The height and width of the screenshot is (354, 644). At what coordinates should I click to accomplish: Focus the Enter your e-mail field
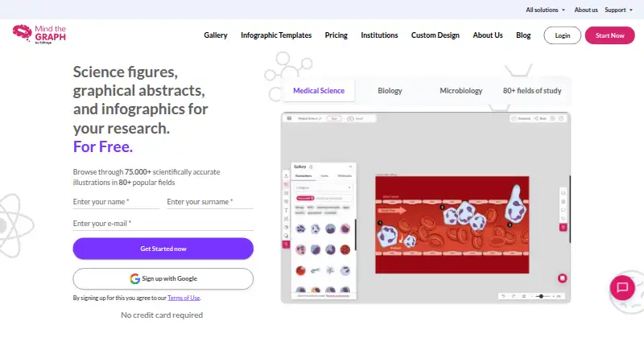[x=163, y=224]
